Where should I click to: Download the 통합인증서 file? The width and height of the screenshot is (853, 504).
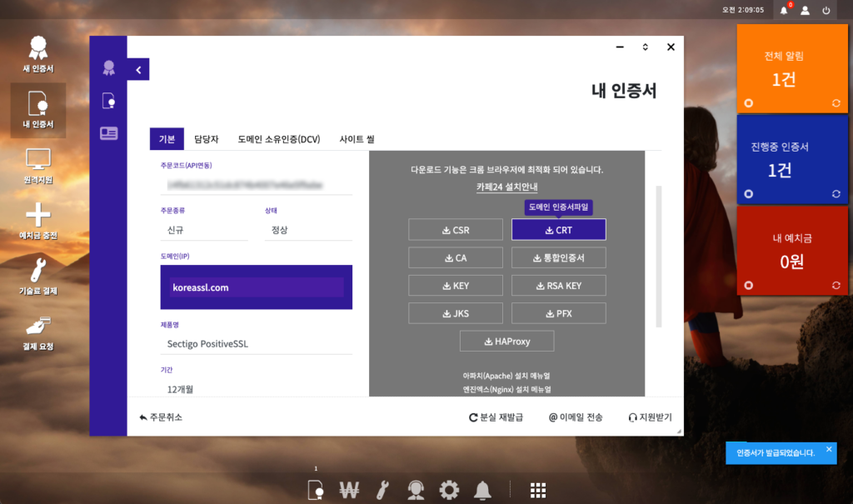(x=559, y=257)
